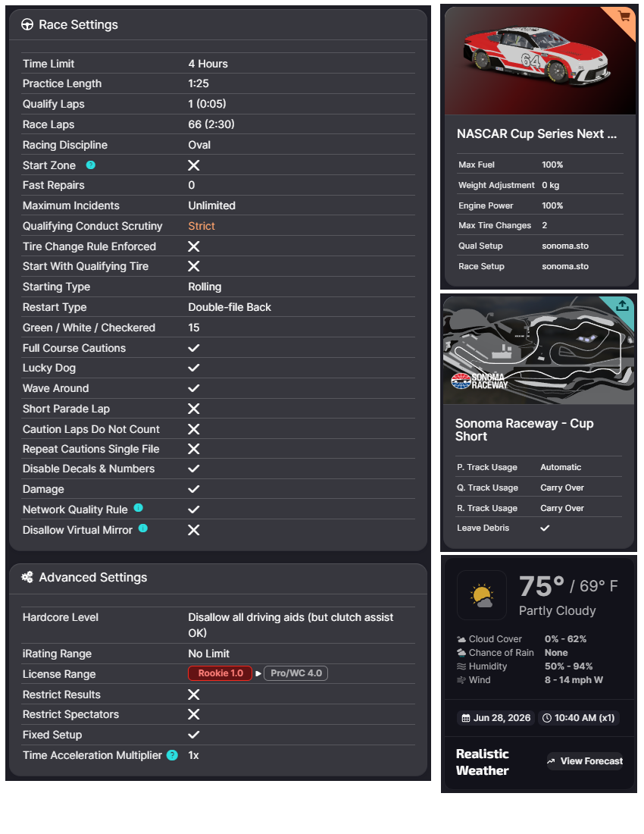This screenshot has width=644, height=834.
Task: Toggle the Short Parade Lap X mark
Action: pyautogui.click(x=194, y=409)
